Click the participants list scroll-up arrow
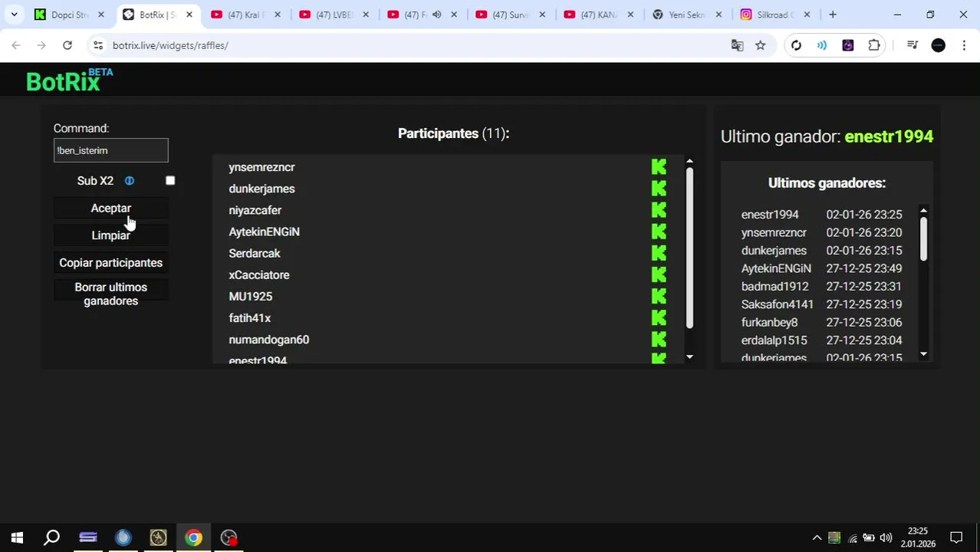980x552 pixels. 689,161
